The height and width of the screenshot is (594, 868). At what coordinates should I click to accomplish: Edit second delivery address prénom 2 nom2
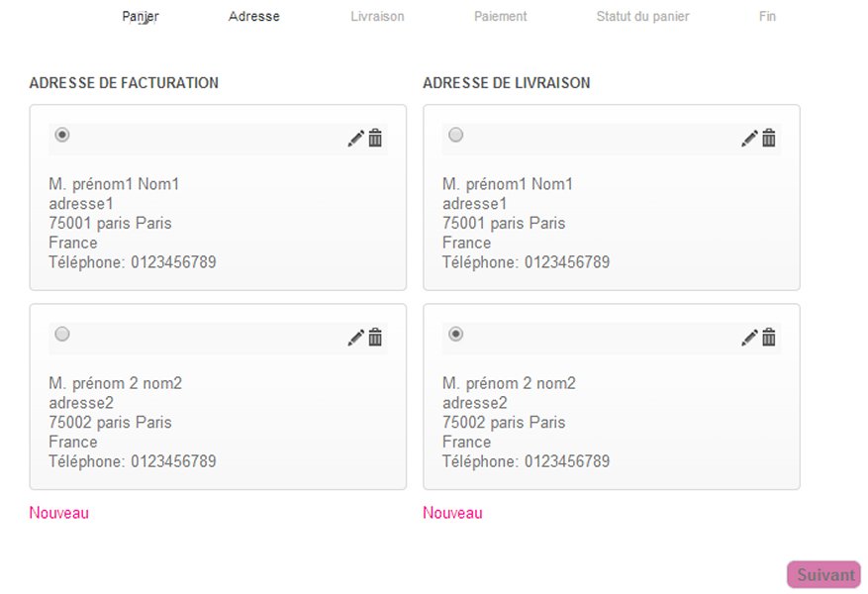(x=749, y=338)
